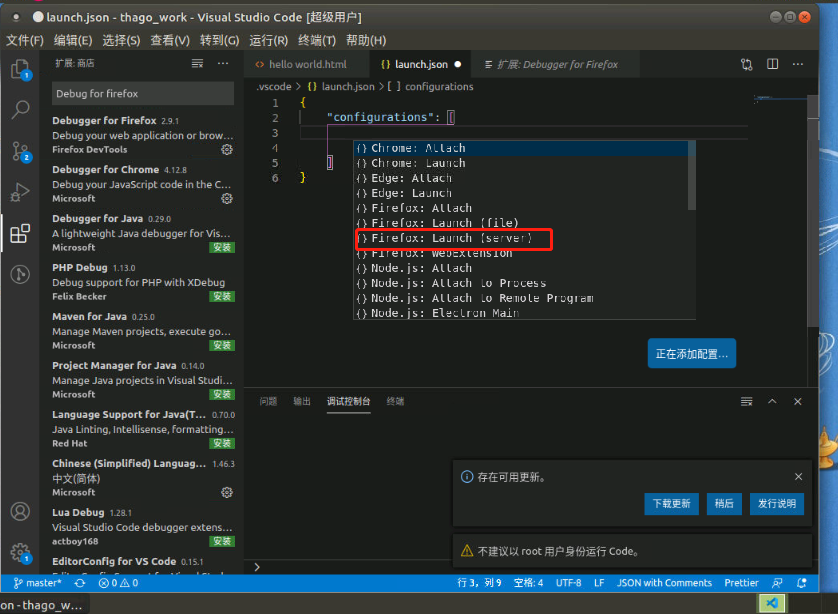The image size is (838, 614).
Task: Click 下载更新 button
Action: [671, 504]
